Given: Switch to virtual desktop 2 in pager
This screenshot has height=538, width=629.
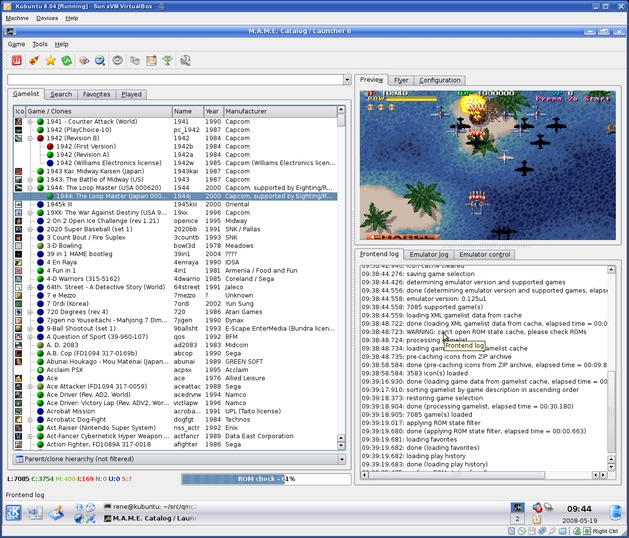Looking at the screenshot, I should [517, 519].
